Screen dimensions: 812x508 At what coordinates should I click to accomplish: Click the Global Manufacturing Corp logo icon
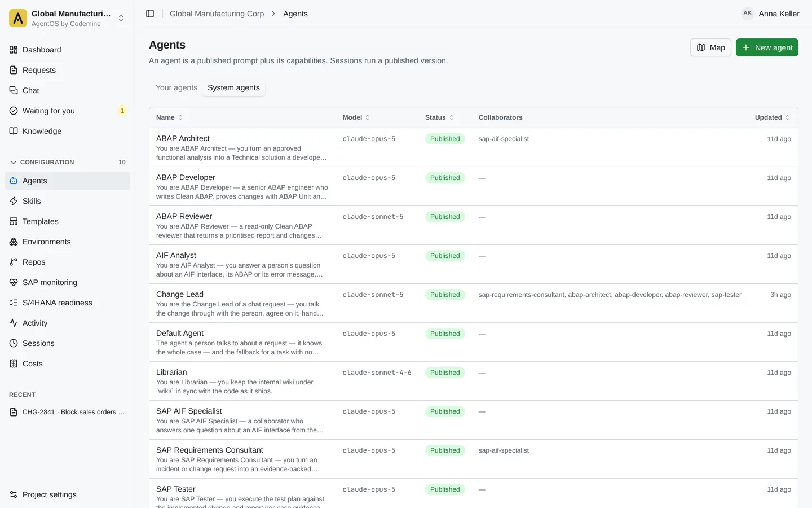[18, 18]
